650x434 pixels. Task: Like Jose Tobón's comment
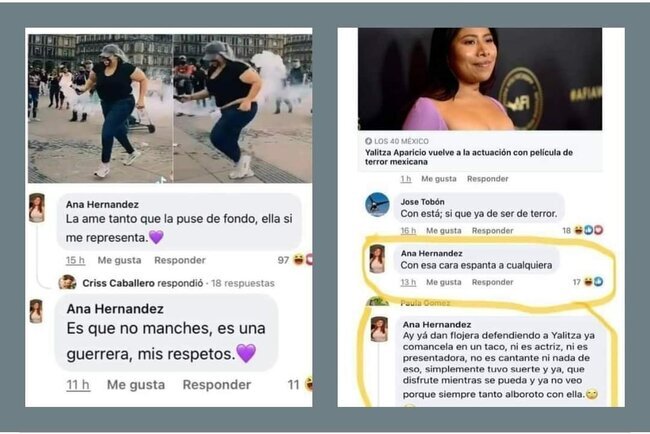(x=444, y=230)
